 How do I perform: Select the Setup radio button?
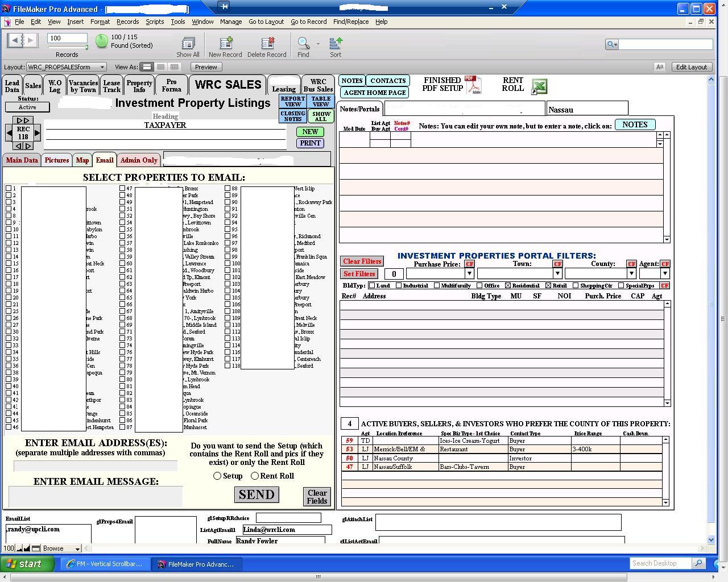(217, 476)
